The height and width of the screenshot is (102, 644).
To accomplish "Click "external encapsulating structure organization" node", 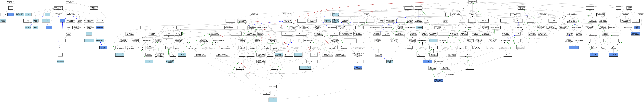I will [x=159, y=28].
